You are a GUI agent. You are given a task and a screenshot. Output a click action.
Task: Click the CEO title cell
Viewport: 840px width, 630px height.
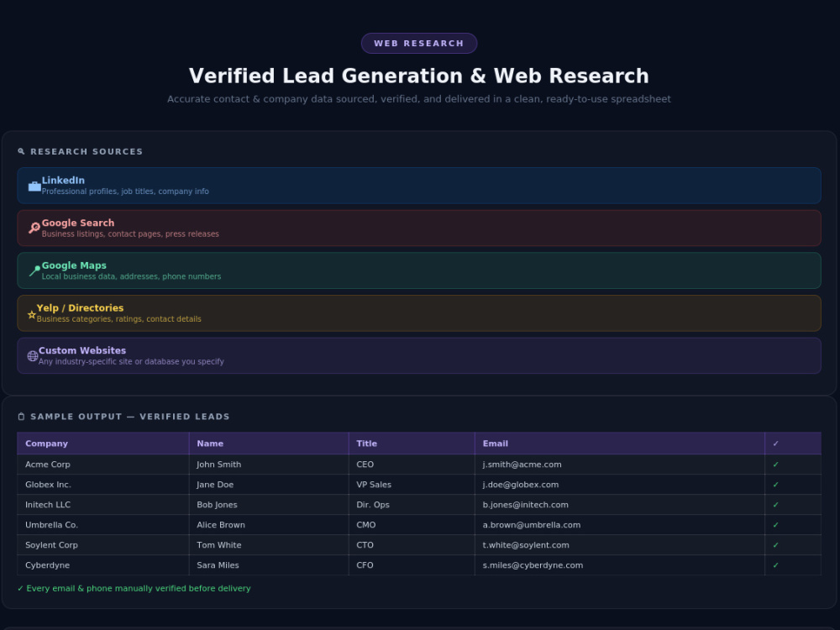412,465
